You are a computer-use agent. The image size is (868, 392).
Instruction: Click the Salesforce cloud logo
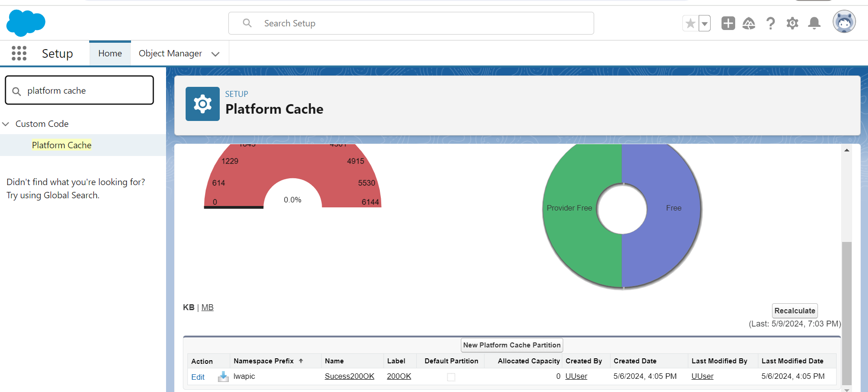pyautogui.click(x=26, y=23)
